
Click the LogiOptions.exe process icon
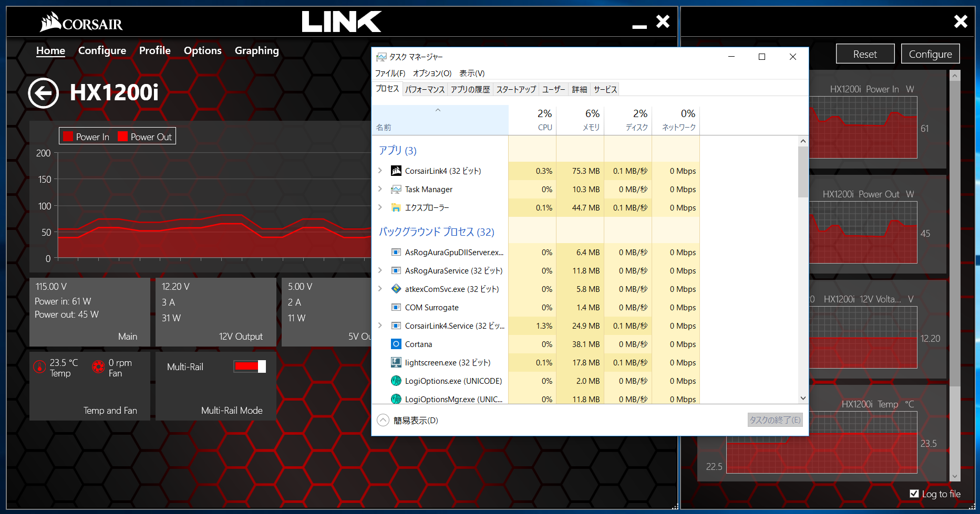point(396,381)
